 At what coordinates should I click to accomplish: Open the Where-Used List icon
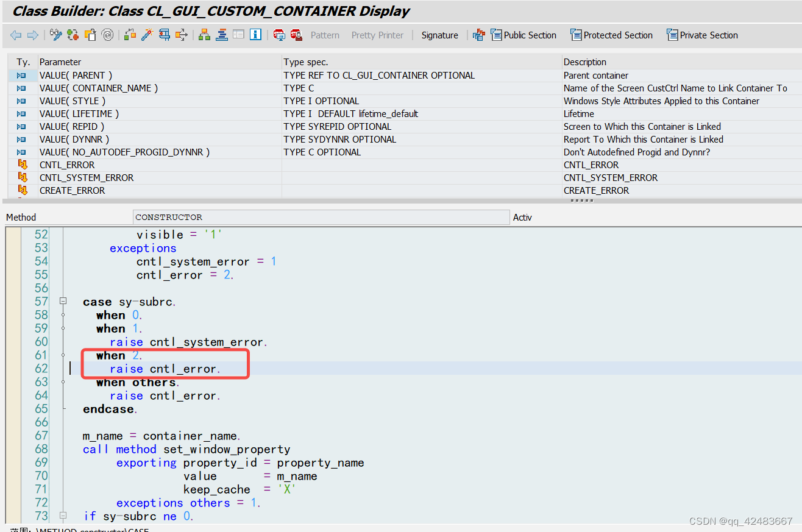[x=181, y=35]
